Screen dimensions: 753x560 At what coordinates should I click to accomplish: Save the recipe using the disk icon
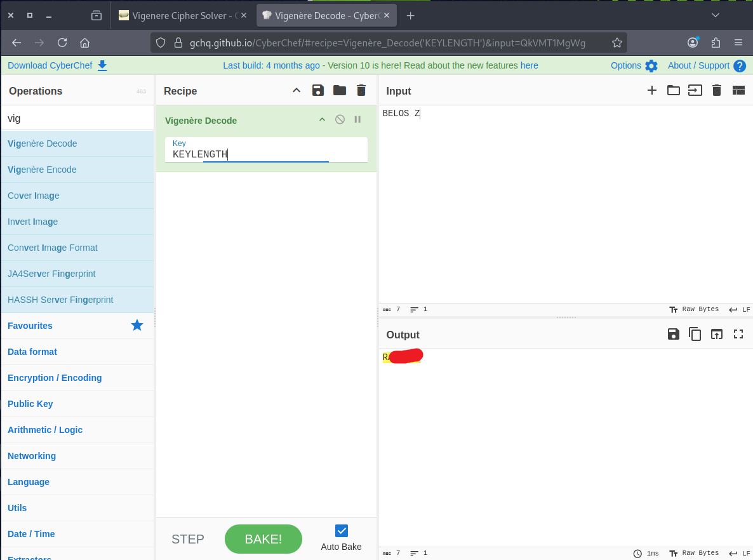tap(318, 91)
